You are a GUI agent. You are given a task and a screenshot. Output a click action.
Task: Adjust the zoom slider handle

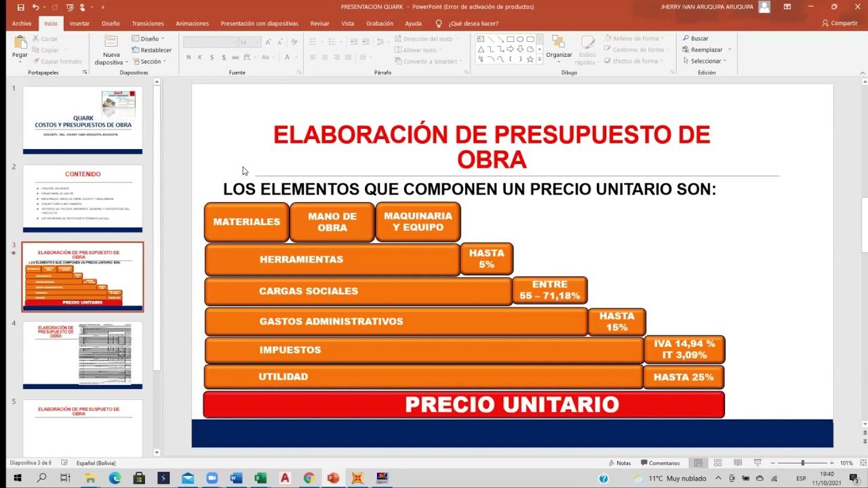click(x=802, y=463)
